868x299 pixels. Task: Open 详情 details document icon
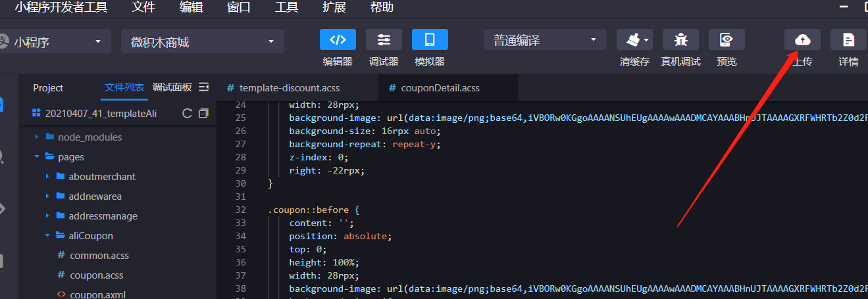click(x=848, y=39)
